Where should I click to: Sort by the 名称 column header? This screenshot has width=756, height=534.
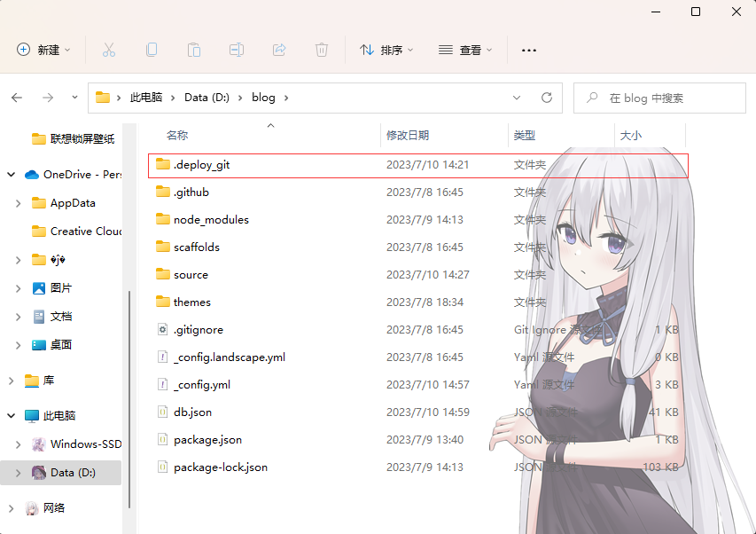pyautogui.click(x=177, y=135)
